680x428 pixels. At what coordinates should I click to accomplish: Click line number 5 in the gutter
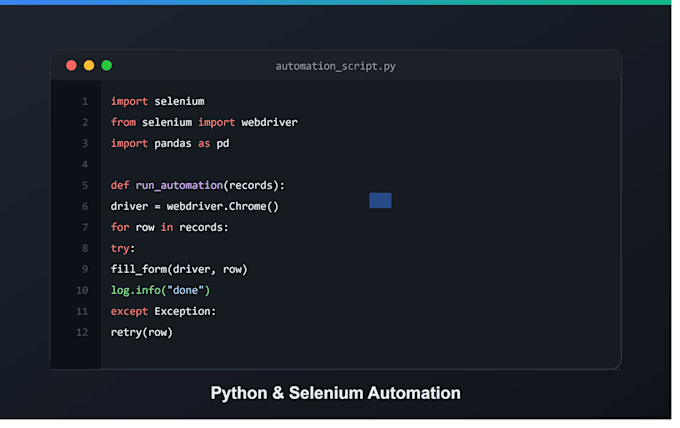pyautogui.click(x=85, y=186)
